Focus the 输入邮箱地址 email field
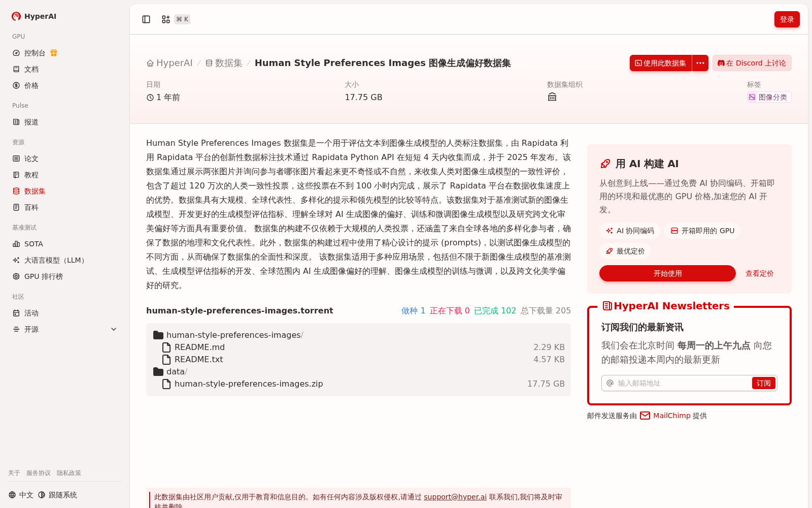This screenshot has width=812, height=508. pos(683,383)
